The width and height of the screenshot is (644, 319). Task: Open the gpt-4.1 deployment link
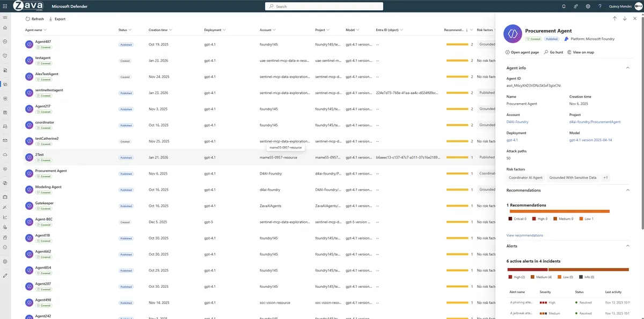click(x=512, y=140)
